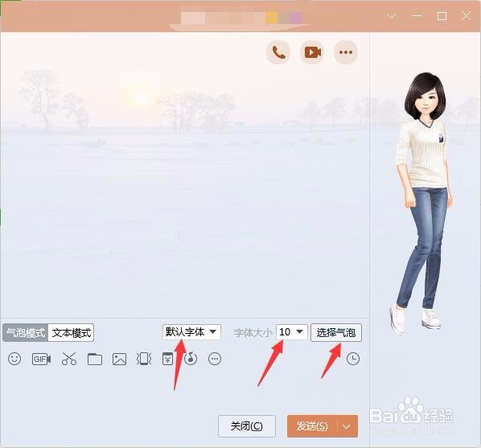Open the emoji smiley picker
The image size is (481, 448).
click(14, 359)
